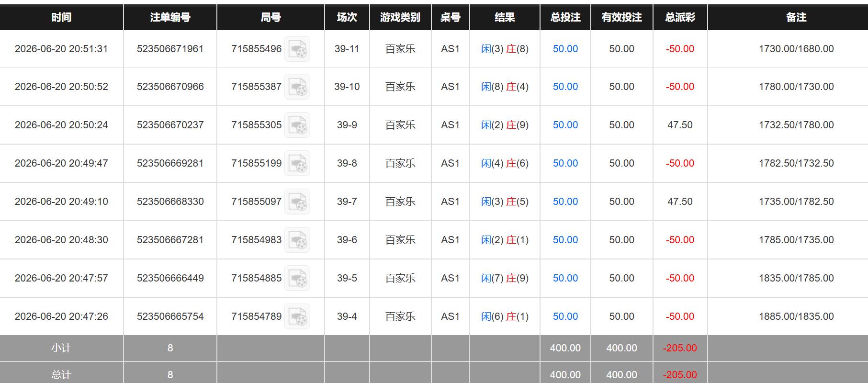Click result 闲(4) 庄(6)
Image resolution: width=868 pixels, height=383 pixels.
click(x=505, y=163)
